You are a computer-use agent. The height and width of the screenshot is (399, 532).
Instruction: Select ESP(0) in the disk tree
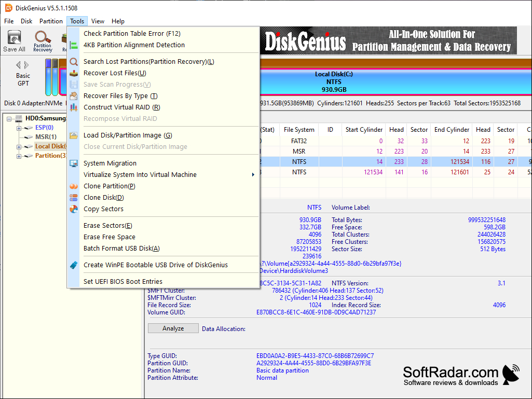click(45, 128)
